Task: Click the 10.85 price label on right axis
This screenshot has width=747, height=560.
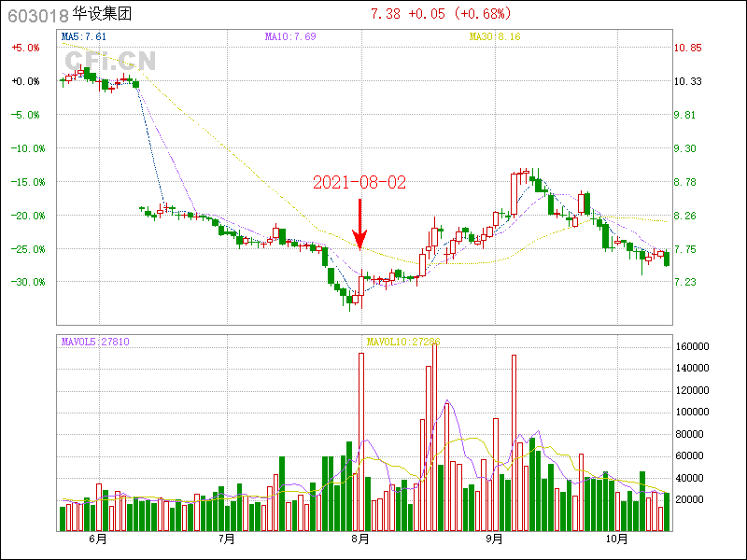Action: coord(687,48)
